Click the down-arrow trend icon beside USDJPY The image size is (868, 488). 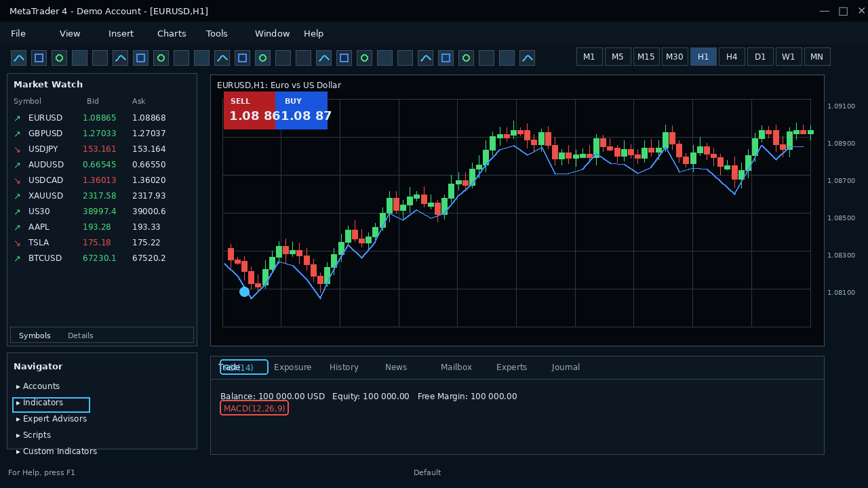[x=17, y=149]
